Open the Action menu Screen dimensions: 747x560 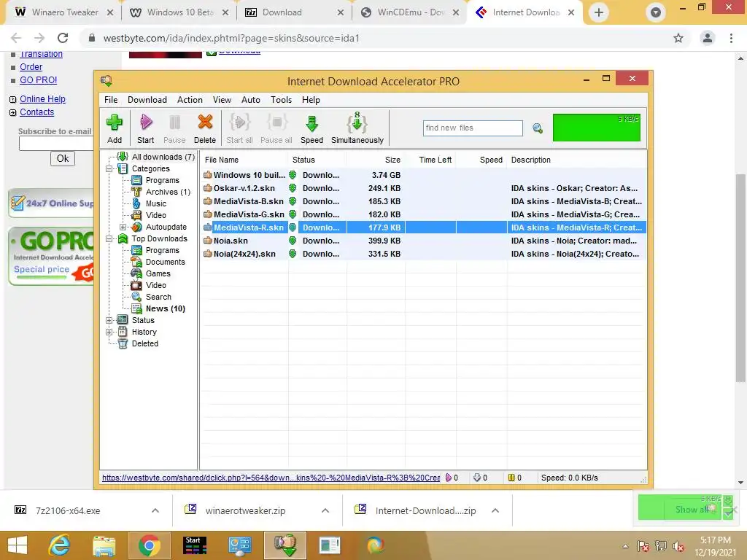coord(190,100)
